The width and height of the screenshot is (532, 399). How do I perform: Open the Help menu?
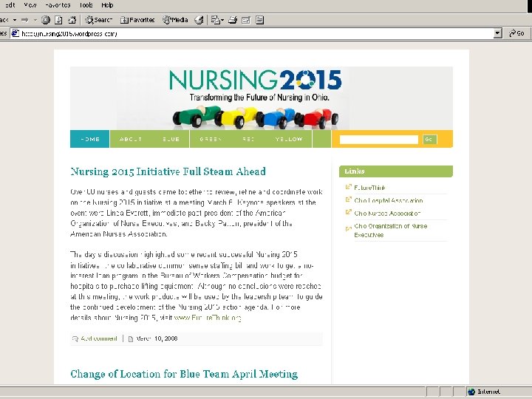107,5
